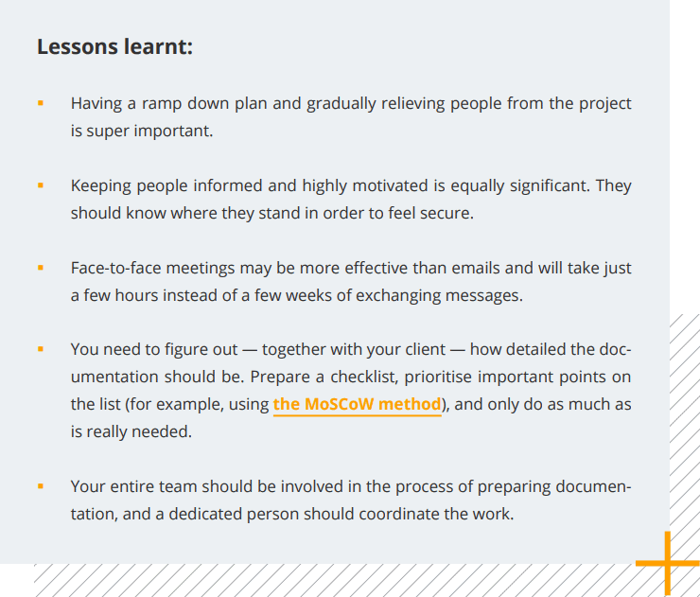The image size is (700, 597).
Task: Click the text "is super important."
Action: 142,131
